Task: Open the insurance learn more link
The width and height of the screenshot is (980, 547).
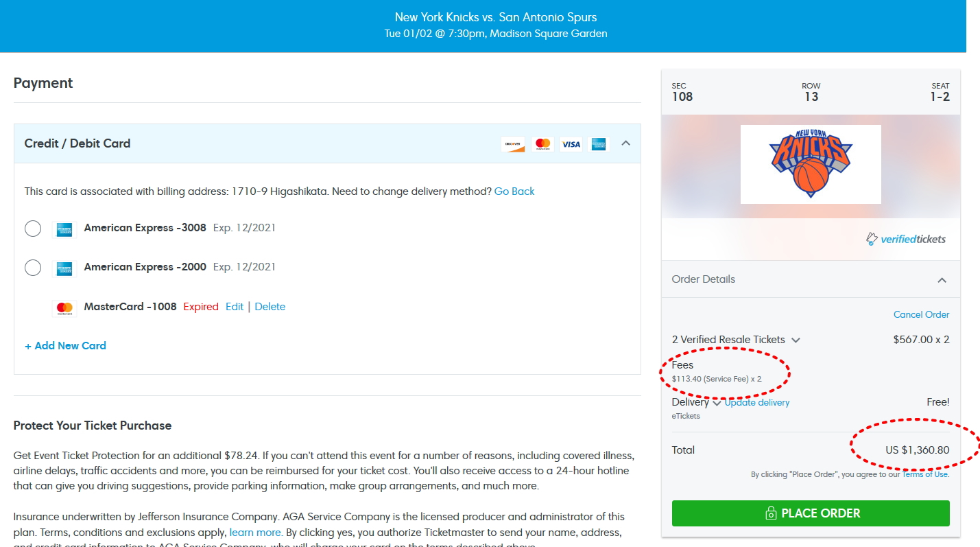Action: [256, 532]
